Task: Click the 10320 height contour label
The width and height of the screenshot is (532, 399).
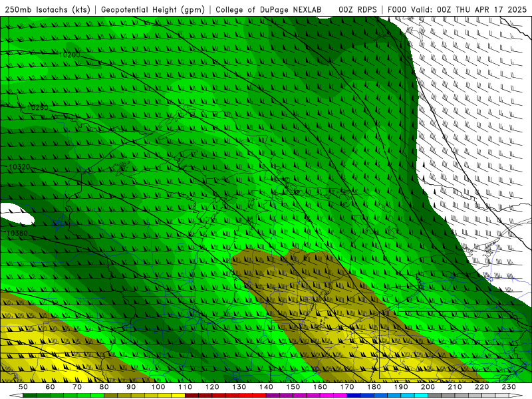Action: (x=19, y=168)
